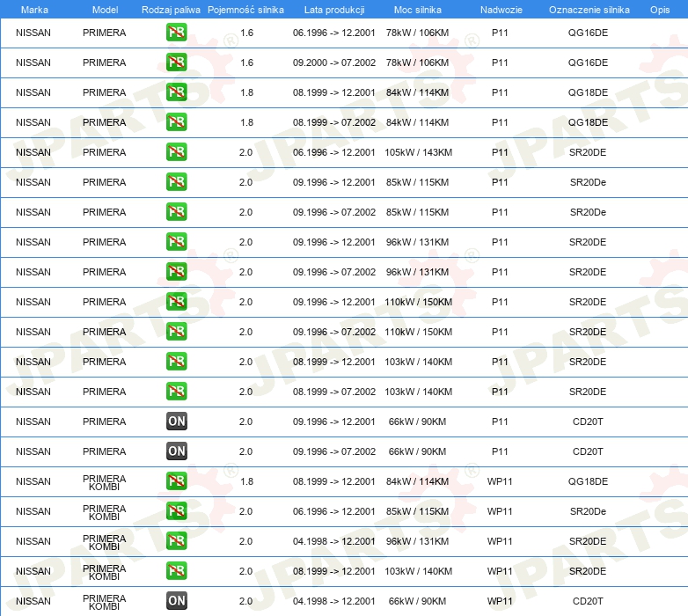Image resolution: width=688 pixels, height=616 pixels.
Task: Click SR20DE in the 105kW / 143KM row
Action: point(588,152)
